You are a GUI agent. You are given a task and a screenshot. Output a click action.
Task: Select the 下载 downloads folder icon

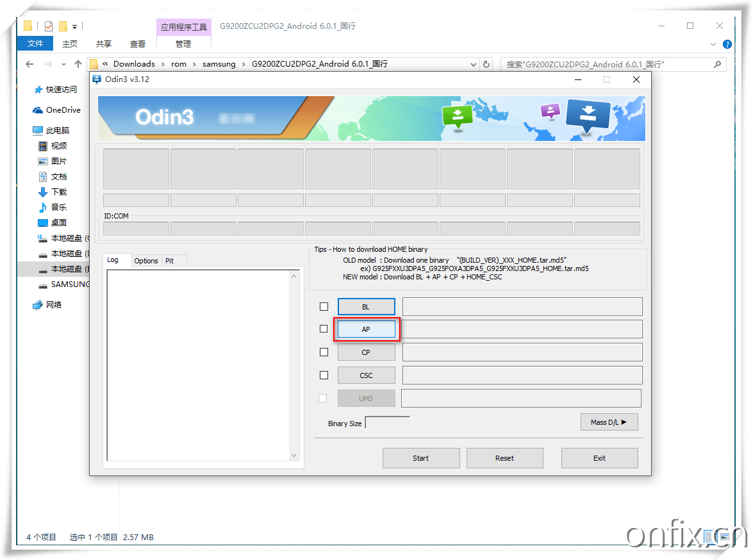[43, 192]
